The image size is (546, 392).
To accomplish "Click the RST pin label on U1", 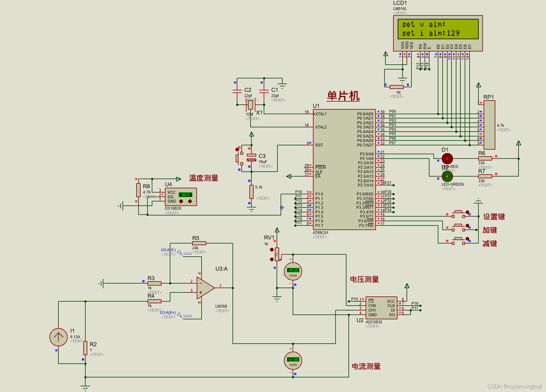I will point(319,145).
